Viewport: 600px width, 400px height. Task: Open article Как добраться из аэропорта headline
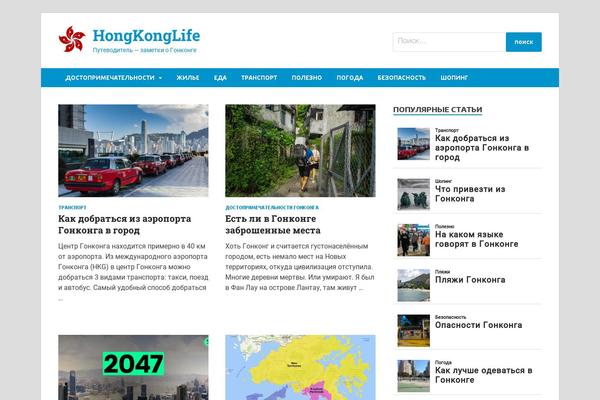[125, 225]
